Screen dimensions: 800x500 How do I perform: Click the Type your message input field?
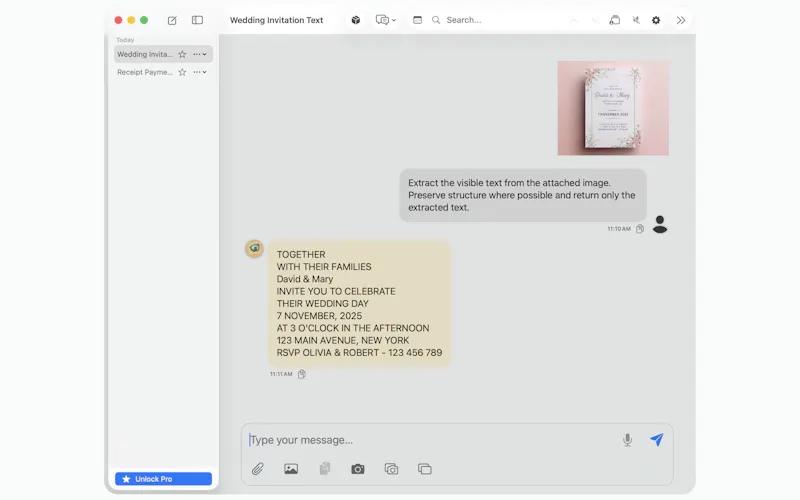431,440
